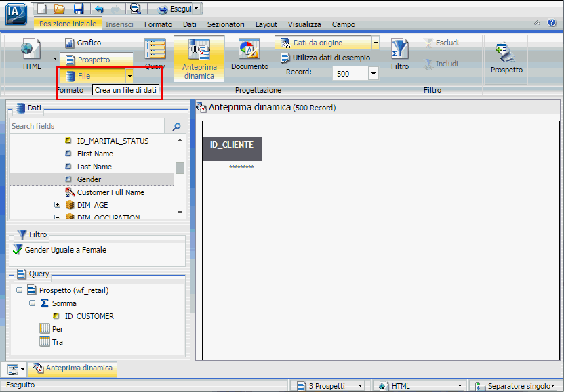Minimize the ribbon with the up chevron
The width and height of the screenshot is (564, 392).
coord(537,23)
